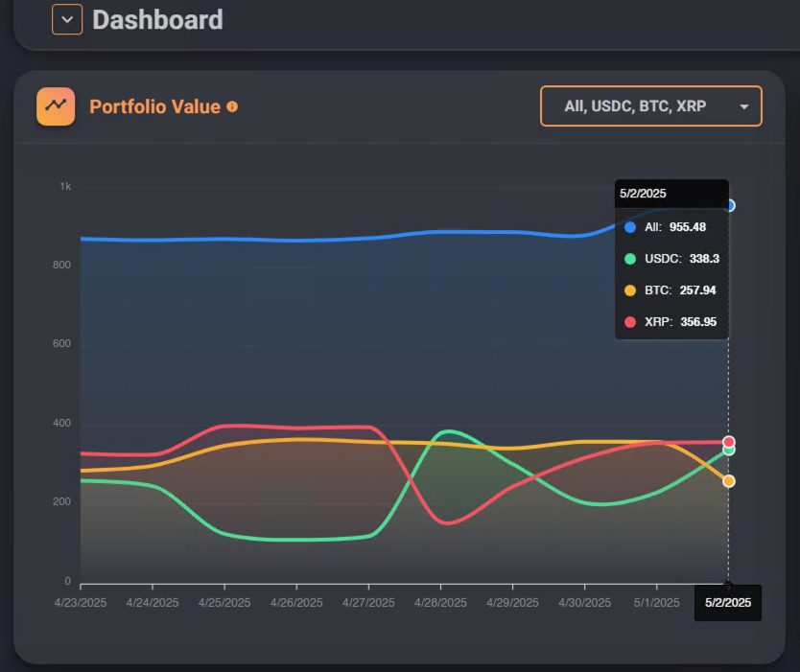Click the highlighted 5/2/2025 axis label

728,603
